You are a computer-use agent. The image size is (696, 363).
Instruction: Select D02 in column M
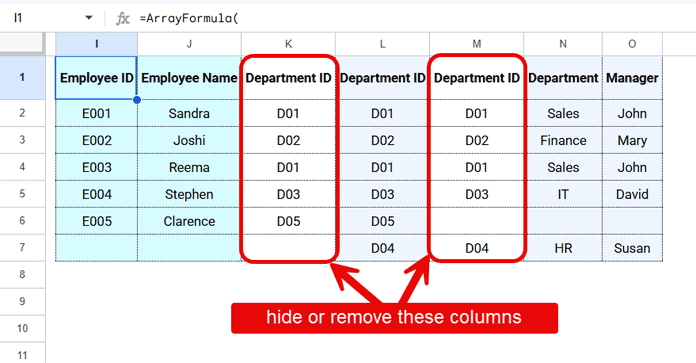[477, 140]
